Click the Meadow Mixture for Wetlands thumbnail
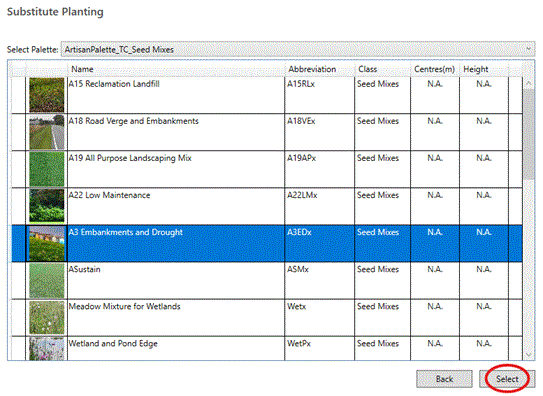The width and height of the screenshot is (543, 396). click(x=47, y=317)
